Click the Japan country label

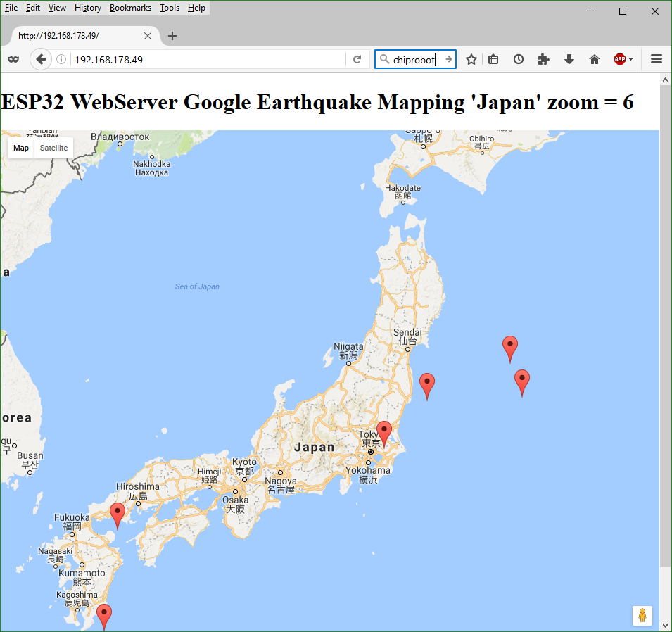pos(315,447)
